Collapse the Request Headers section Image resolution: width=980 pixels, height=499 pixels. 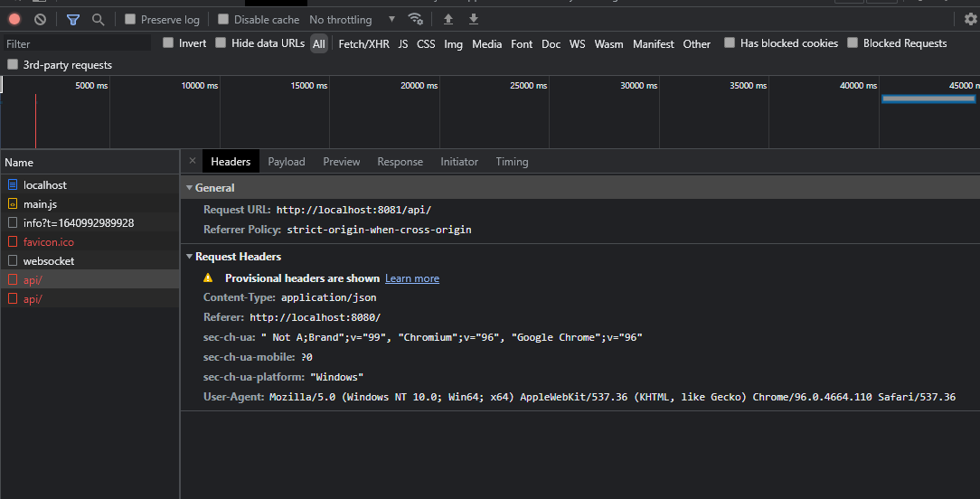click(x=189, y=257)
